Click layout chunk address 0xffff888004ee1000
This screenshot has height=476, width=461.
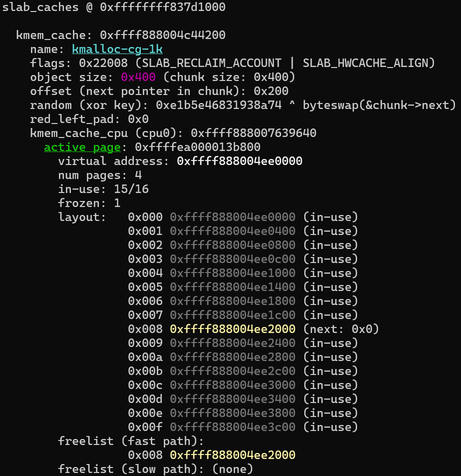click(233, 273)
